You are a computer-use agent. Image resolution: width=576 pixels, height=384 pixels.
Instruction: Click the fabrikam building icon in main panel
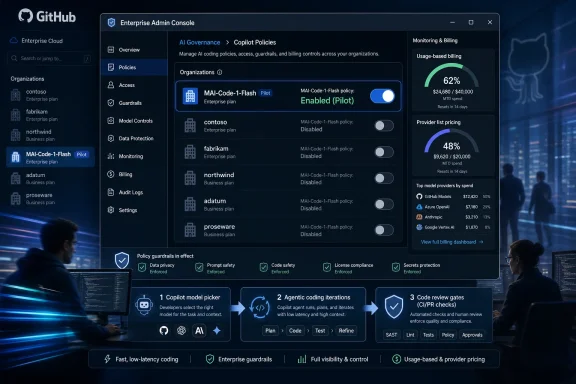point(190,152)
